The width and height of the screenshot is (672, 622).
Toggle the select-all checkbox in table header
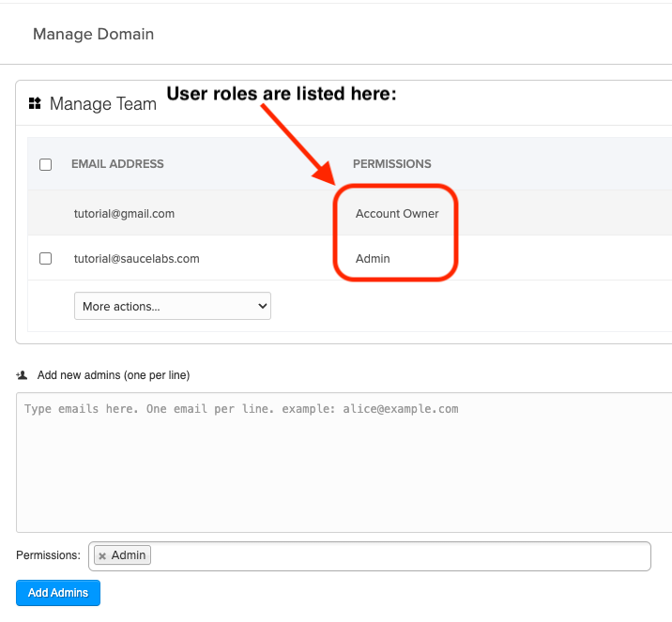45,164
